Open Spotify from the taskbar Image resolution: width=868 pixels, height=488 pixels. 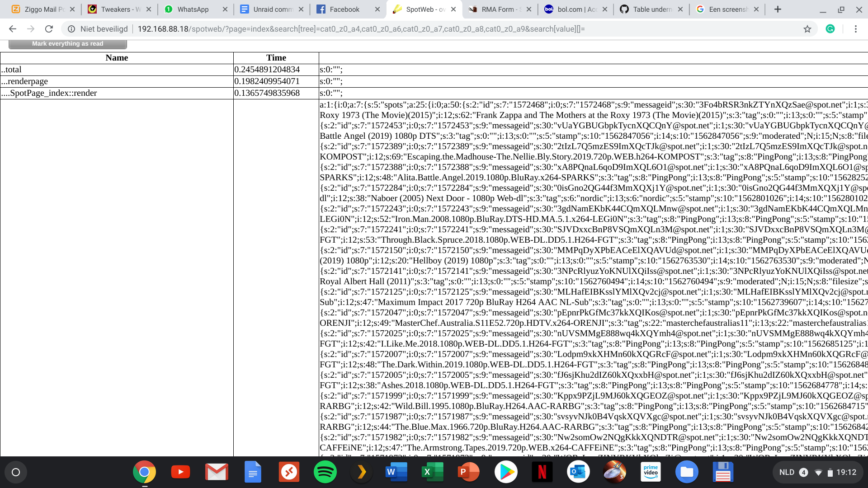[325, 472]
